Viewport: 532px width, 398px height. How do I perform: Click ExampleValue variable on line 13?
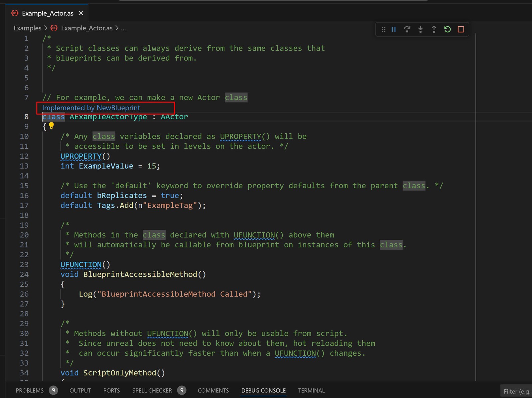(x=106, y=166)
